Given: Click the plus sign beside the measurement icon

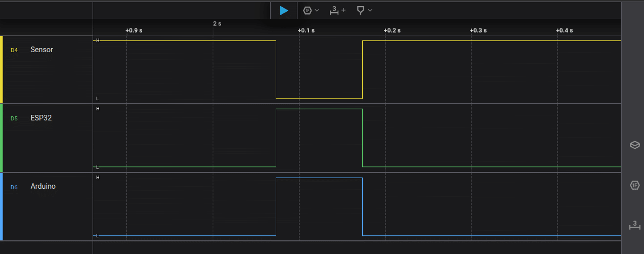Looking at the screenshot, I should click(x=344, y=10).
